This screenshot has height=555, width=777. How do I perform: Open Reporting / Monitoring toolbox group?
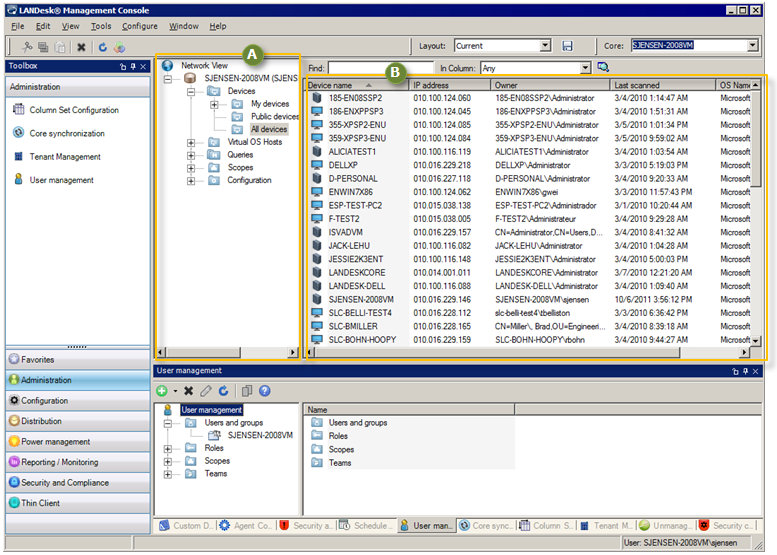click(78, 462)
